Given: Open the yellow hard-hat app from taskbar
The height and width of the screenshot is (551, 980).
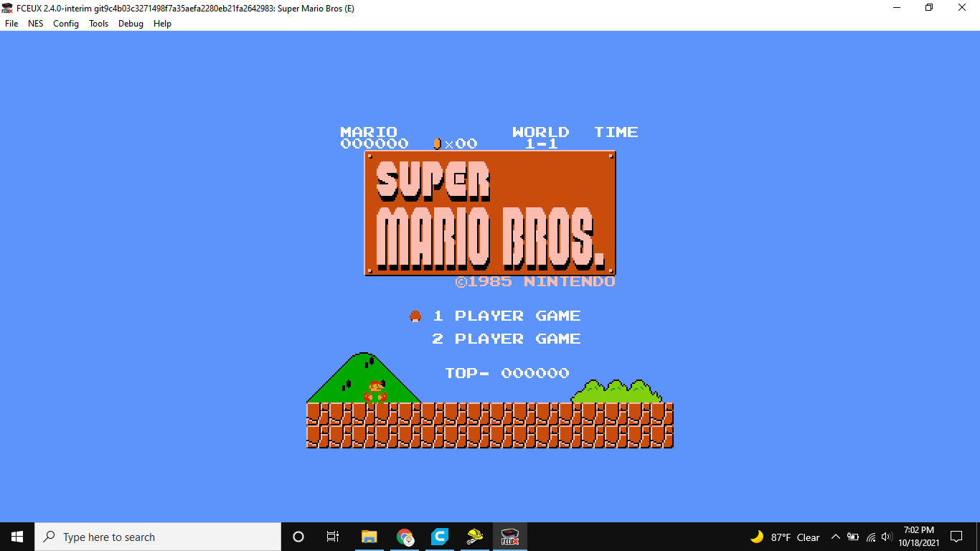Looking at the screenshot, I should click(474, 537).
